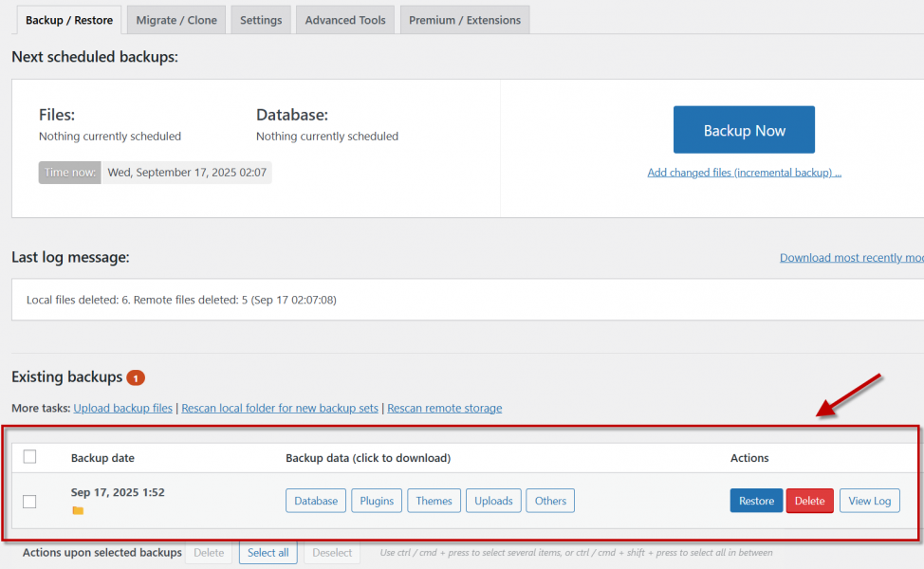Click the Rescan remote storage link

pos(444,408)
